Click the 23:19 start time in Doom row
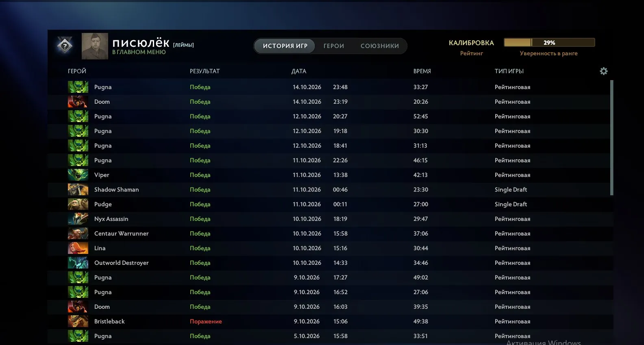 click(340, 102)
